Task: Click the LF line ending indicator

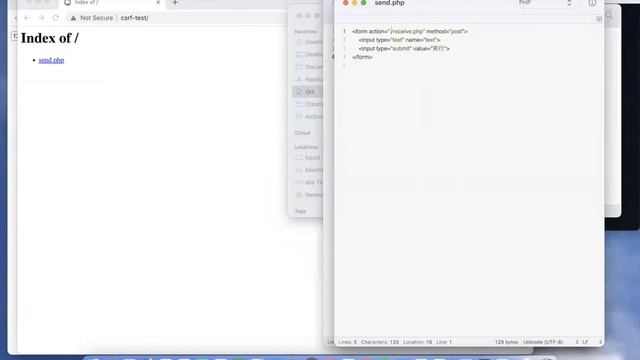Action: [x=585, y=342]
